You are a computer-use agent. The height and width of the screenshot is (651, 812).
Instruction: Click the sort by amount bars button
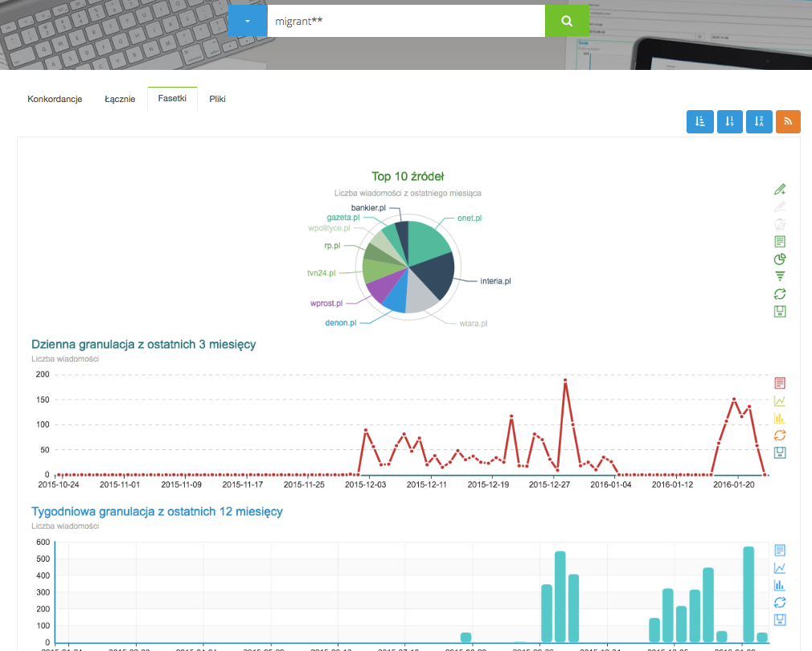tap(699, 121)
